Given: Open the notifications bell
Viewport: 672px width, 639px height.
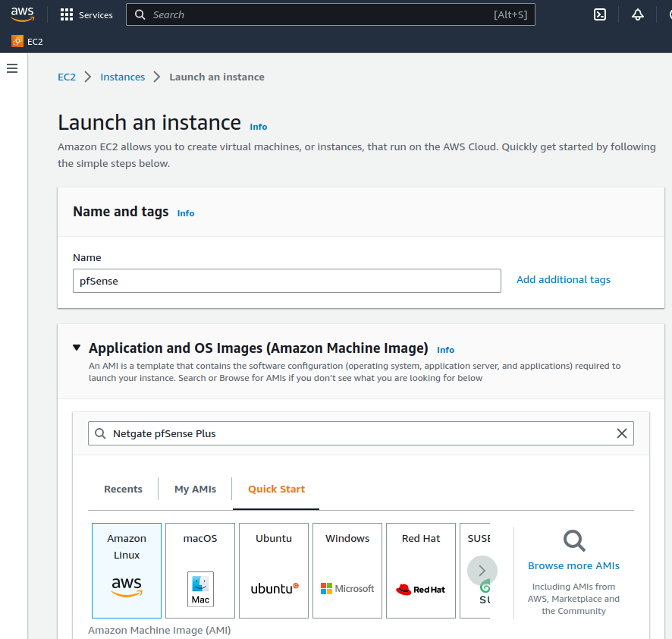Looking at the screenshot, I should [x=637, y=14].
